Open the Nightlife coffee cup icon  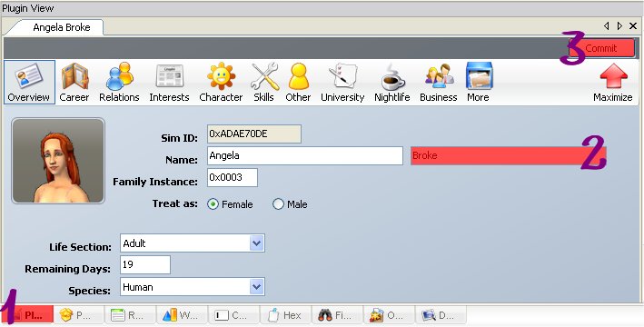tap(391, 82)
